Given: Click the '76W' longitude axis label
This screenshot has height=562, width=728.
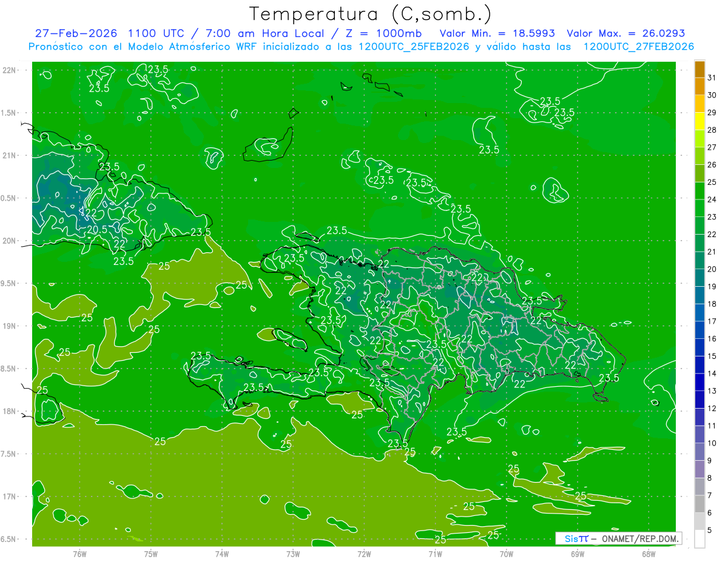Looking at the screenshot, I should pos(79,554).
